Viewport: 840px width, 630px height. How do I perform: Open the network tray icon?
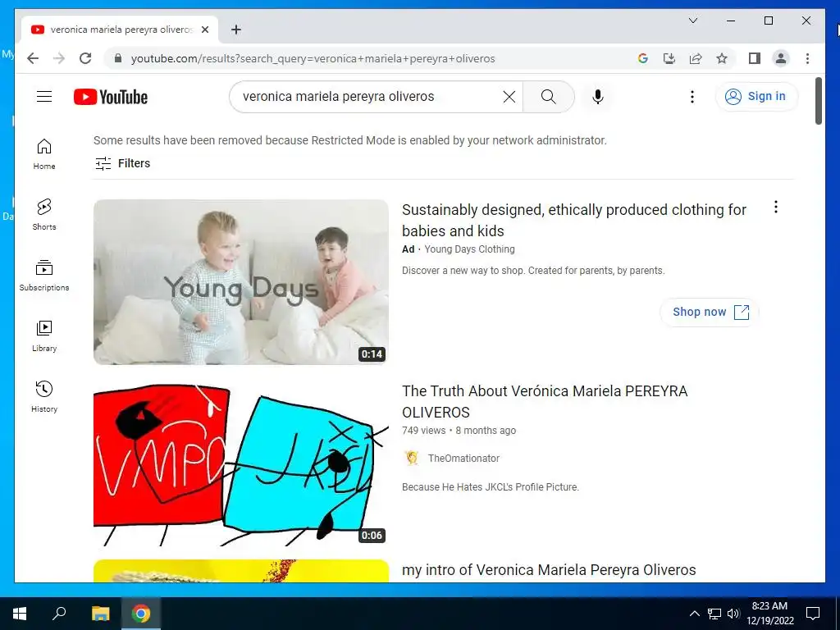714,614
